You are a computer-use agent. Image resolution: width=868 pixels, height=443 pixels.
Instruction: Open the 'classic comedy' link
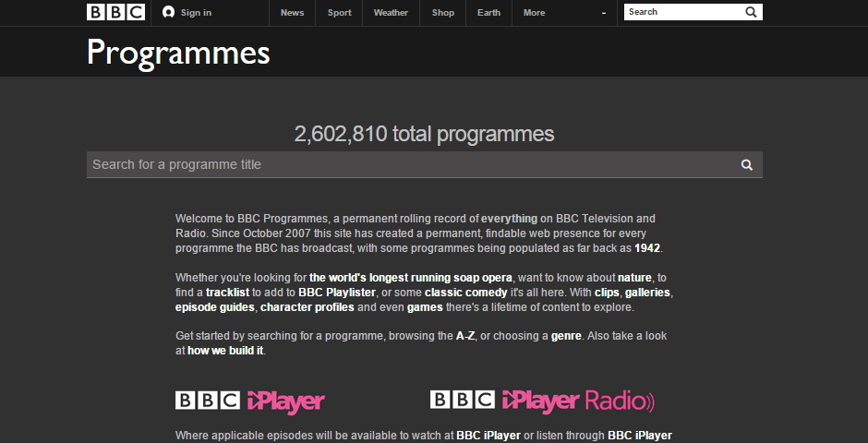(x=466, y=292)
